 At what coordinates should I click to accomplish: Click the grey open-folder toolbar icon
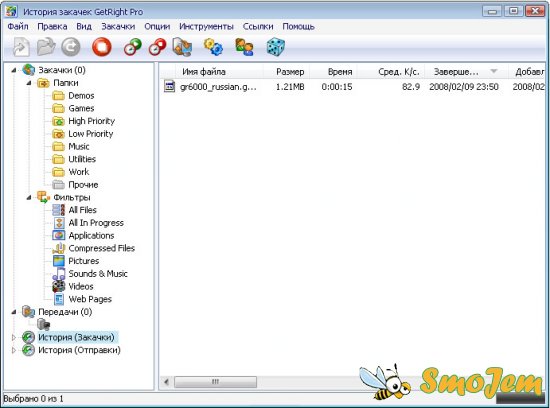click(46, 47)
